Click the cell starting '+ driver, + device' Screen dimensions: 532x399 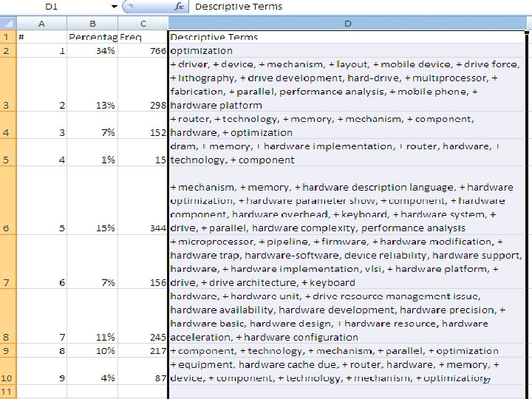tap(347, 84)
